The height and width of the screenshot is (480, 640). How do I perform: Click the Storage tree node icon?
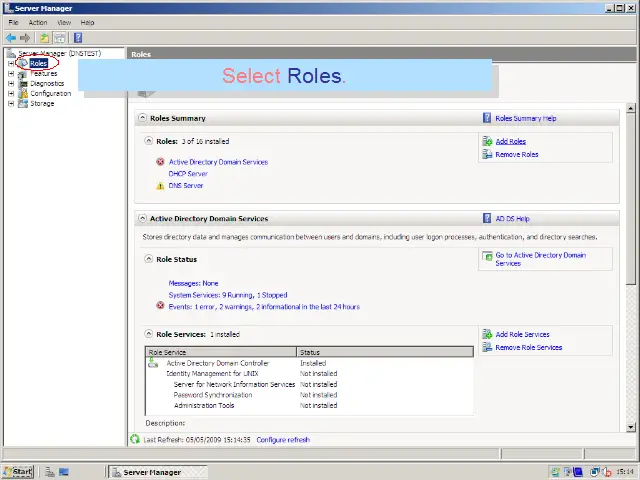point(23,103)
